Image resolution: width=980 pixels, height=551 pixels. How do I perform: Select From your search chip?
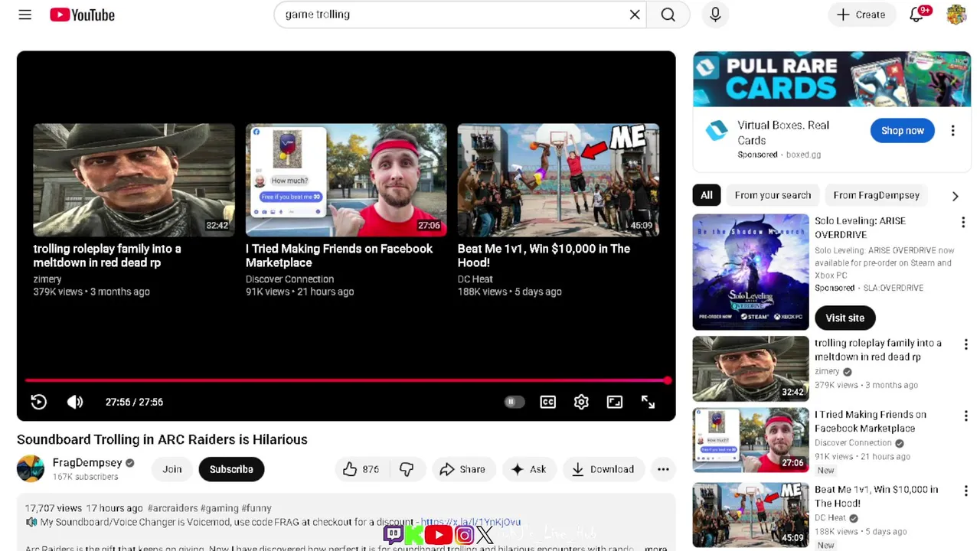[x=773, y=195]
